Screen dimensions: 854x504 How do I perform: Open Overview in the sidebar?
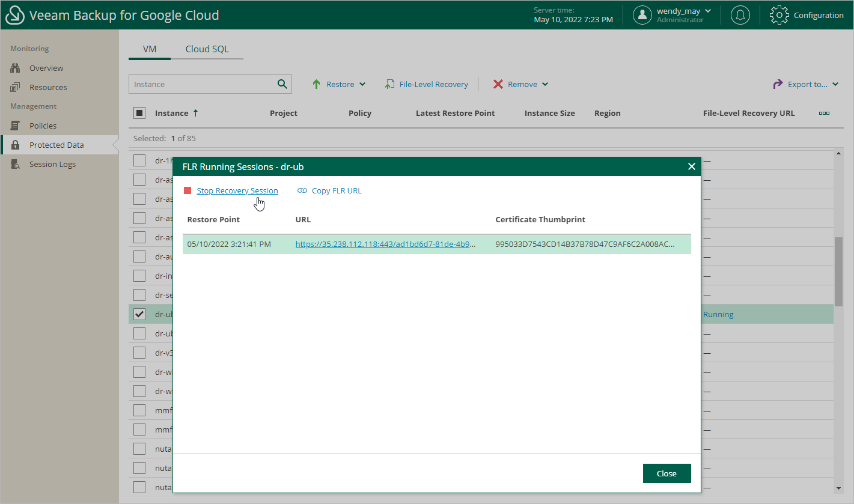46,68
